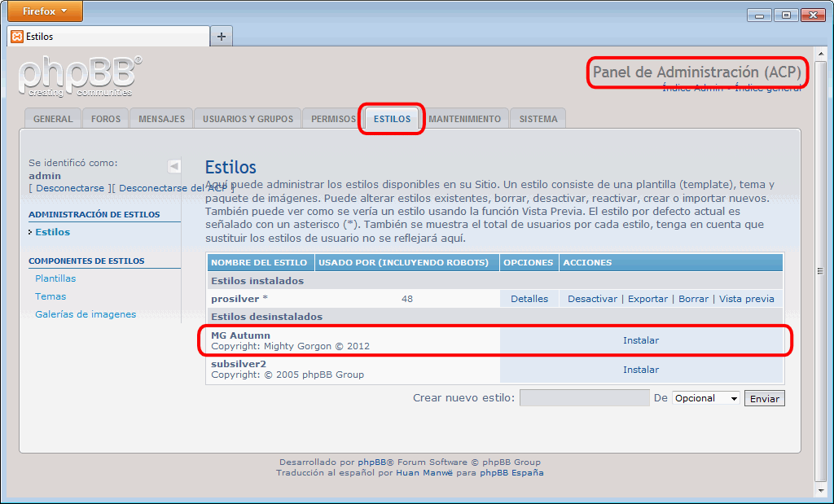Click the OPCIONES column header
The width and height of the screenshot is (834, 504).
[528, 263]
